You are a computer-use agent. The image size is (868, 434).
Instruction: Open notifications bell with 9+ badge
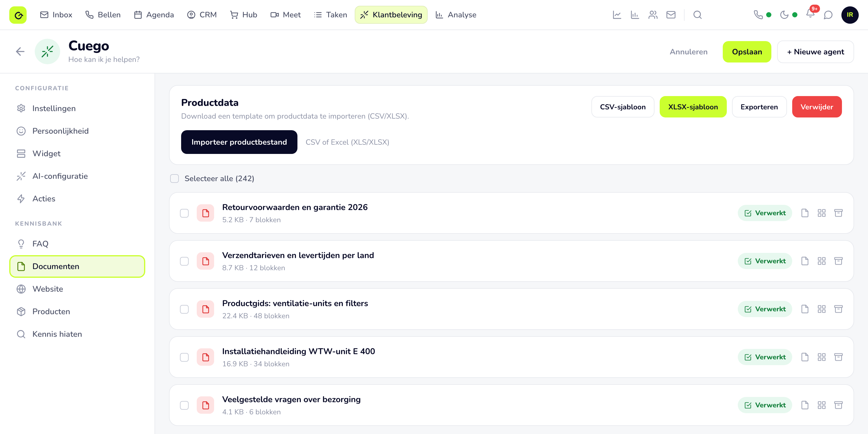(810, 14)
